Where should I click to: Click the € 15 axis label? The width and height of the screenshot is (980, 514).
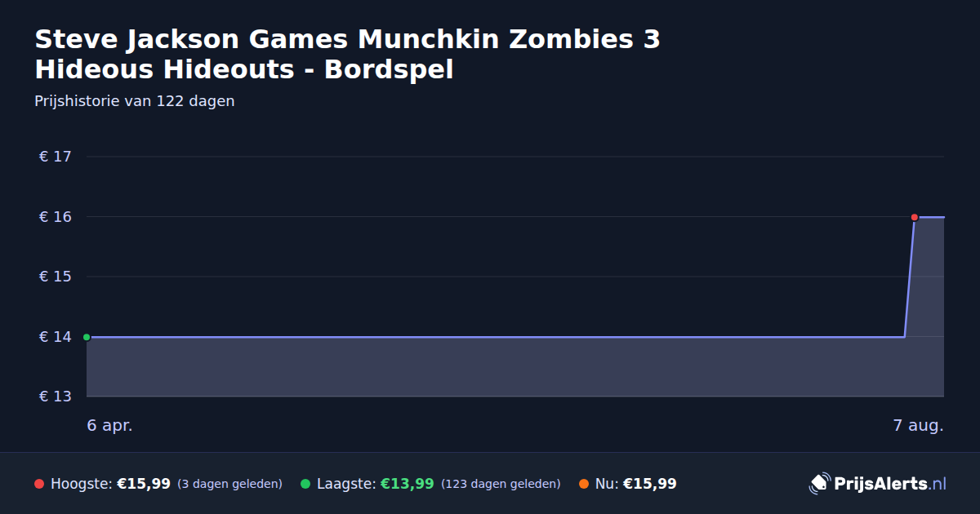point(56,277)
